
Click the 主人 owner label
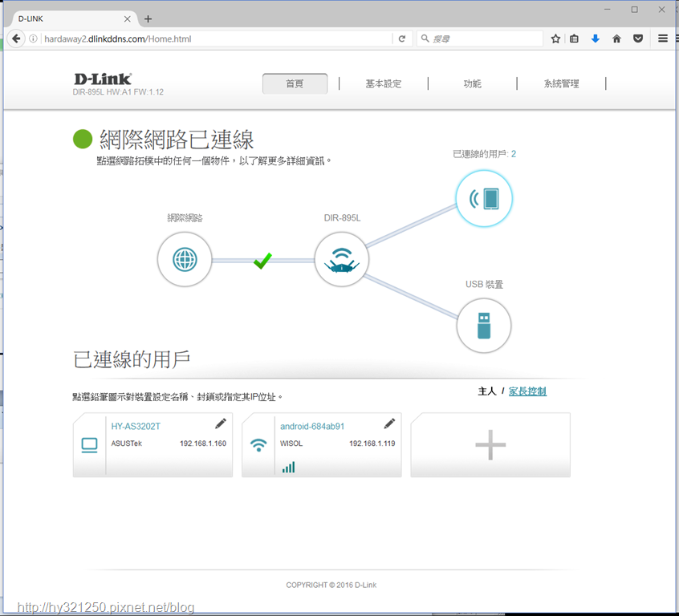tap(487, 391)
